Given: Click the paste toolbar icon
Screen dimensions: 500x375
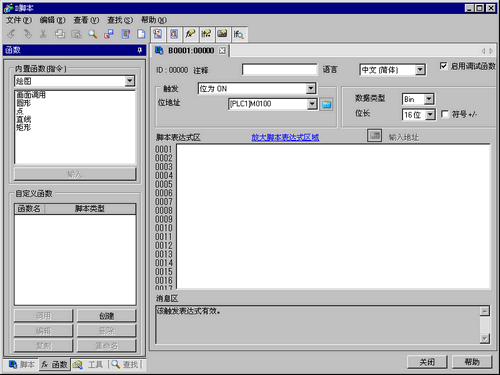Looking at the screenshot, I should 76,34.
